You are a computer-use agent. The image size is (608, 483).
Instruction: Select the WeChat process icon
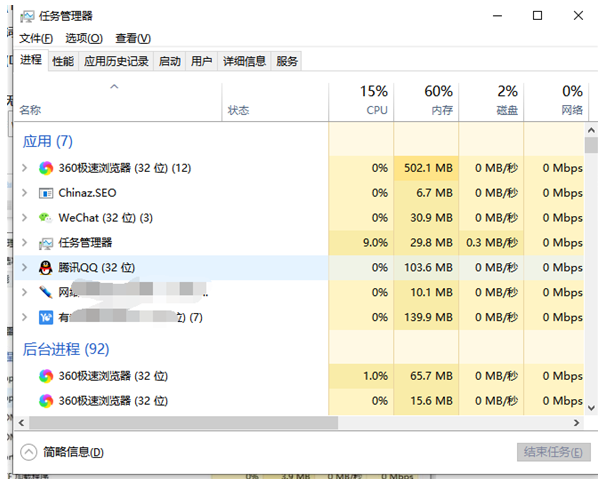(x=46, y=218)
